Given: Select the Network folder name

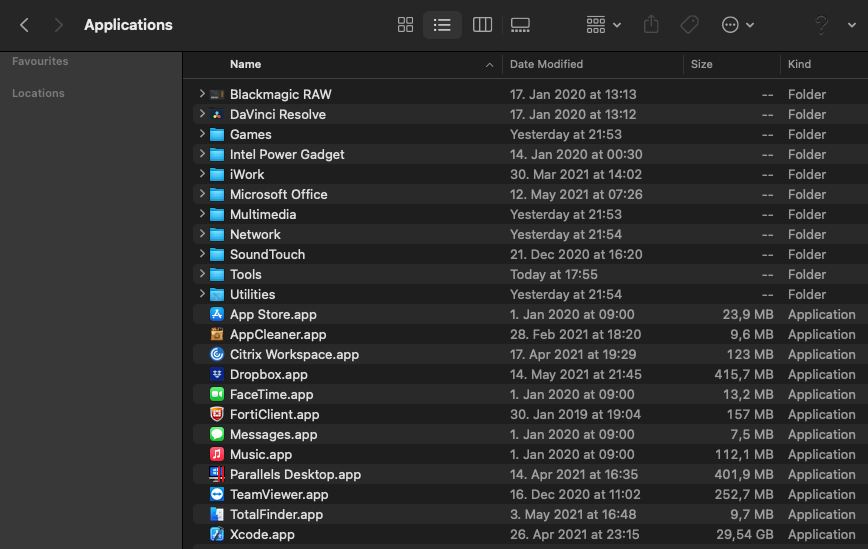Looking at the screenshot, I should tap(255, 235).
